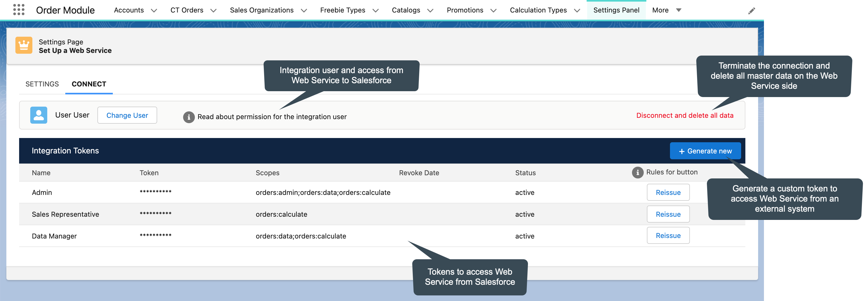
Task: Expand the More navigation dropdown
Action: point(678,10)
